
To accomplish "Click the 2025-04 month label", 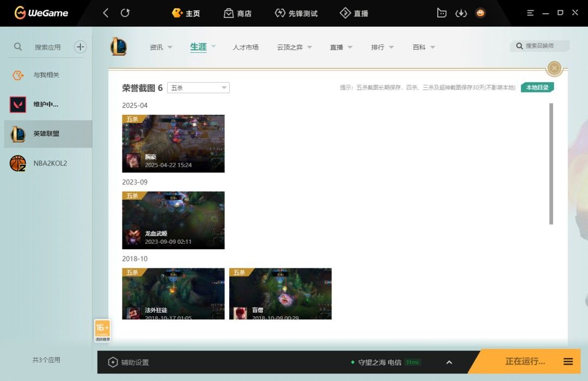I will pos(134,106).
